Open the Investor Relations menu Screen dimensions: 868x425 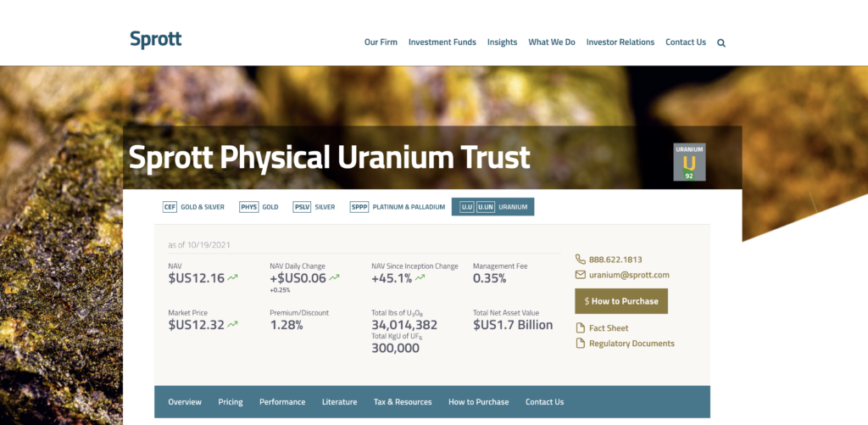(x=620, y=42)
